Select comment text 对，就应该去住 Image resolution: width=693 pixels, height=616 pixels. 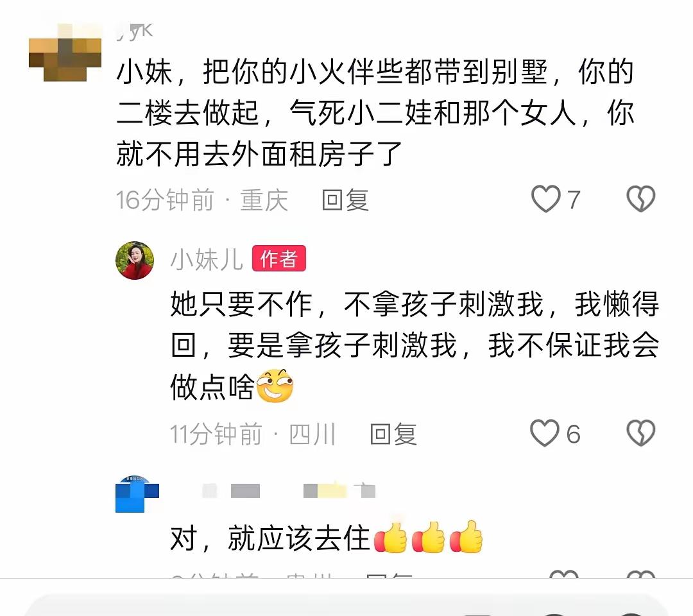pyautogui.click(x=270, y=538)
